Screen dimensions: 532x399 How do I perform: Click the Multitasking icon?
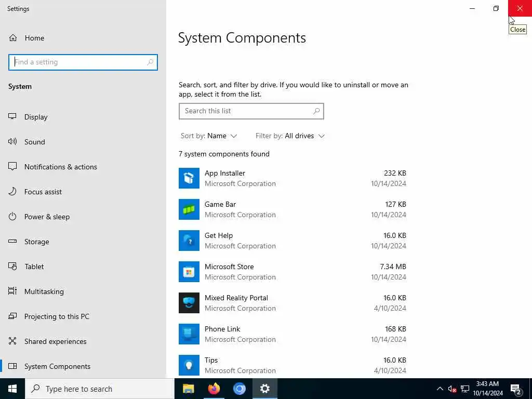coord(12,291)
